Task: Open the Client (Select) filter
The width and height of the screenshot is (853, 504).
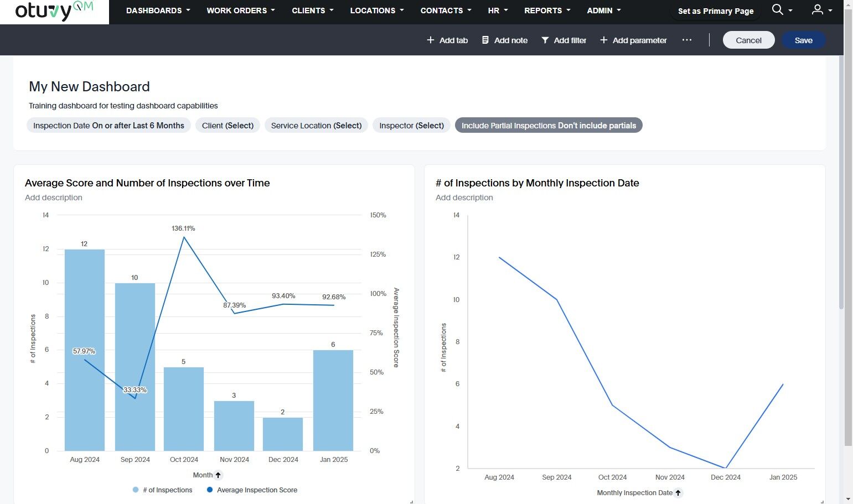Action: point(228,126)
